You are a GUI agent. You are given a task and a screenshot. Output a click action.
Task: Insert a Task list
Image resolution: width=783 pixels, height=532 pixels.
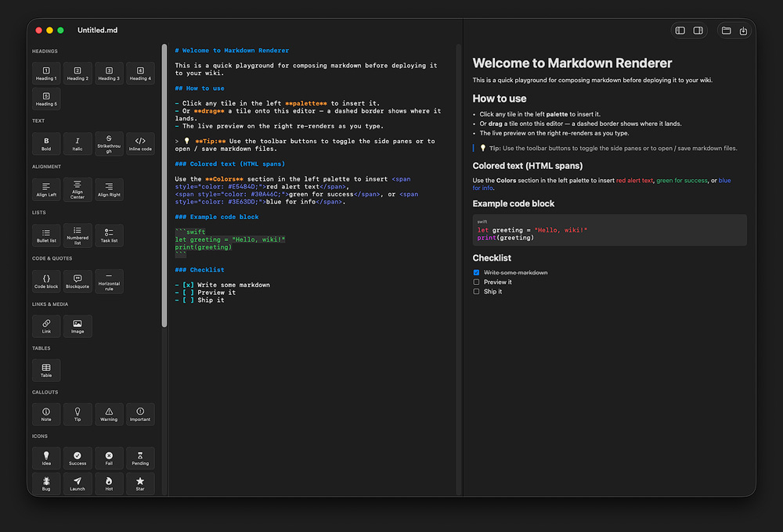coord(109,235)
